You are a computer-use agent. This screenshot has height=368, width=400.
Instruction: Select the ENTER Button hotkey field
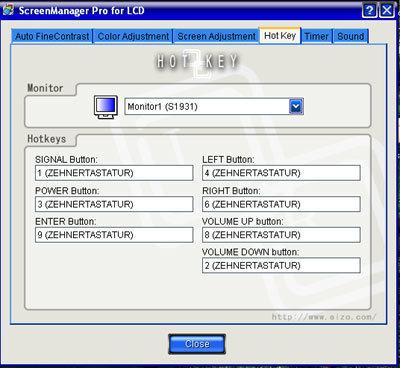coord(114,235)
